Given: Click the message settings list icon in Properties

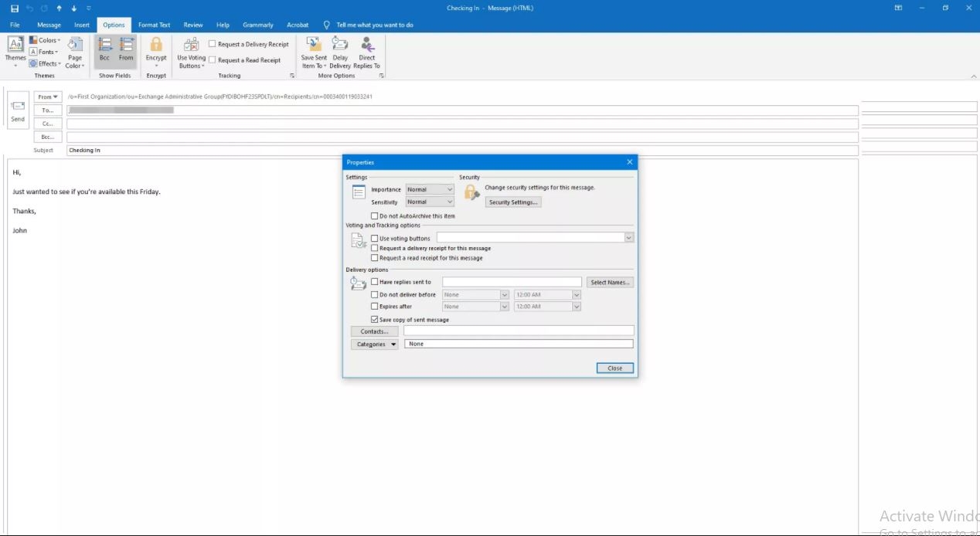Looking at the screenshot, I should (x=359, y=192).
